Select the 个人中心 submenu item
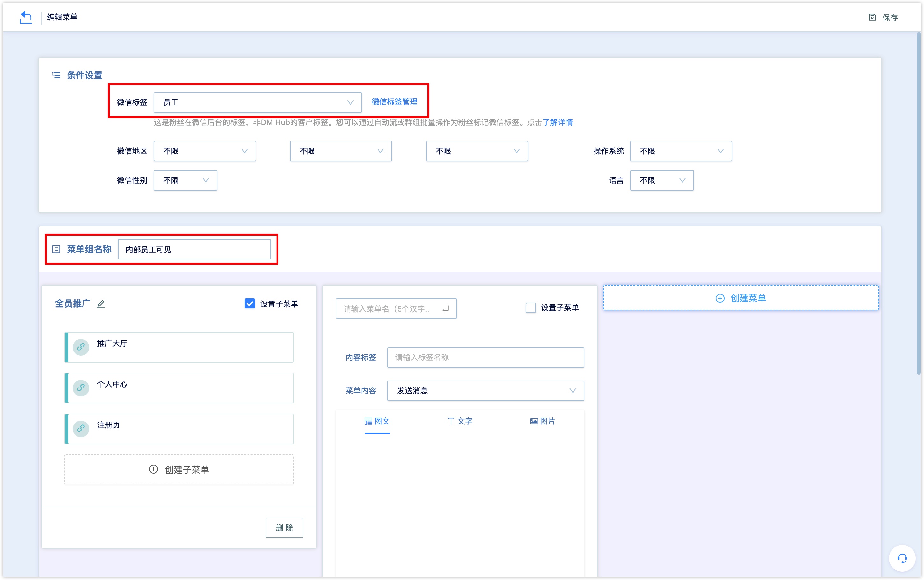Viewport: 924px width, 580px height. 179,388
